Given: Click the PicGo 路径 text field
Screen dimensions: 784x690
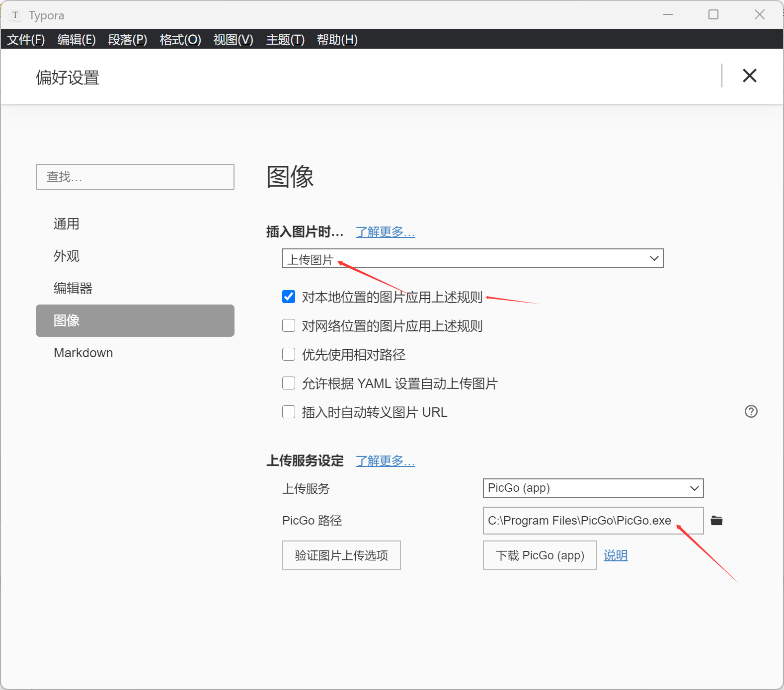Looking at the screenshot, I should (593, 521).
